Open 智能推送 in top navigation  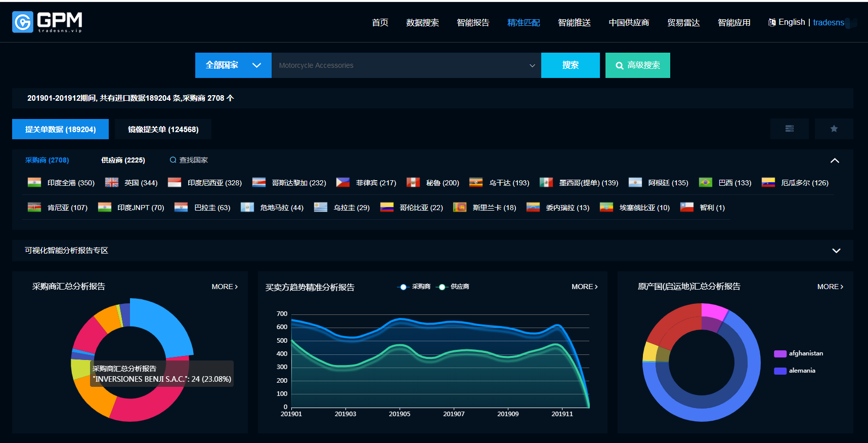[x=574, y=22]
